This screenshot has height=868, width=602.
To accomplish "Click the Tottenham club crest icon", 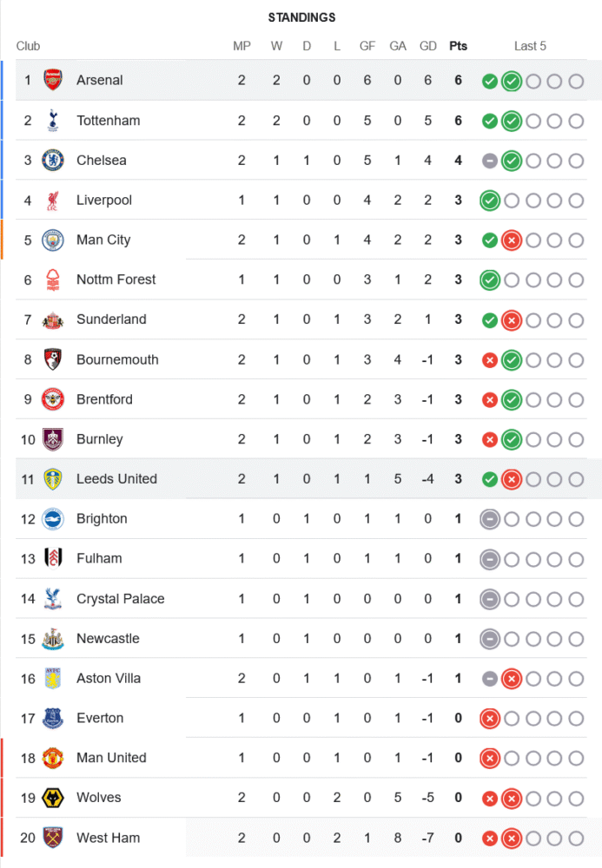I will pyautogui.click(x=53, y=121).
